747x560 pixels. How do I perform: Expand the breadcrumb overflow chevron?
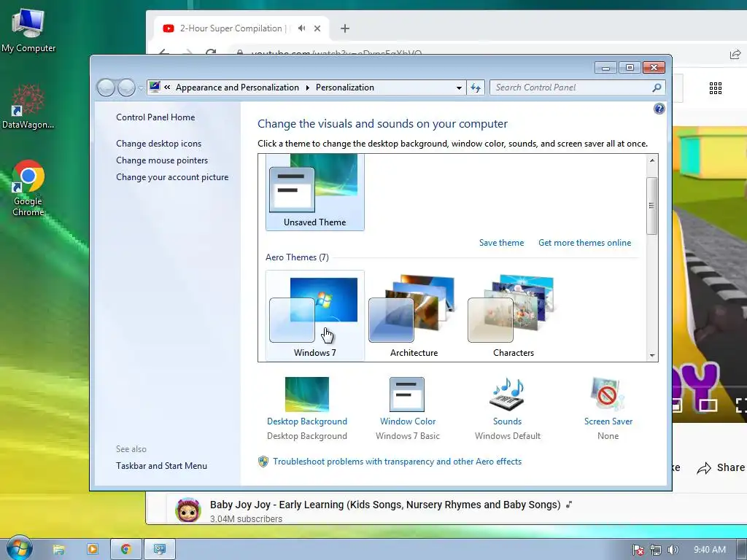(167, 87)
